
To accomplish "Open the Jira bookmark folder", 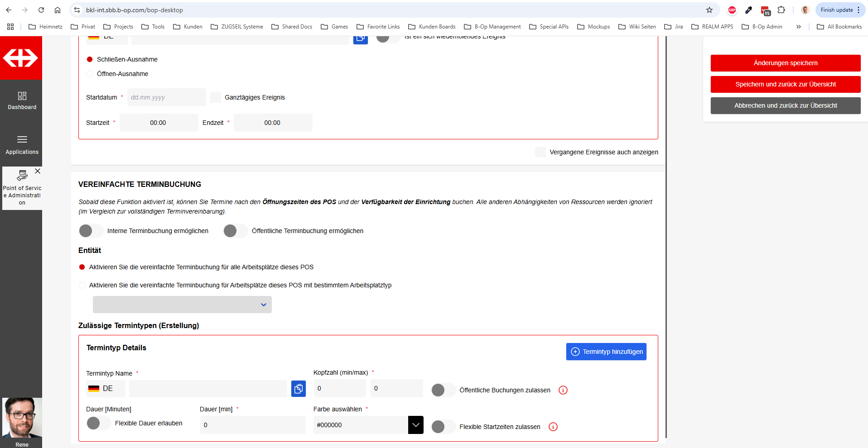I will click(x=674, y=27).
